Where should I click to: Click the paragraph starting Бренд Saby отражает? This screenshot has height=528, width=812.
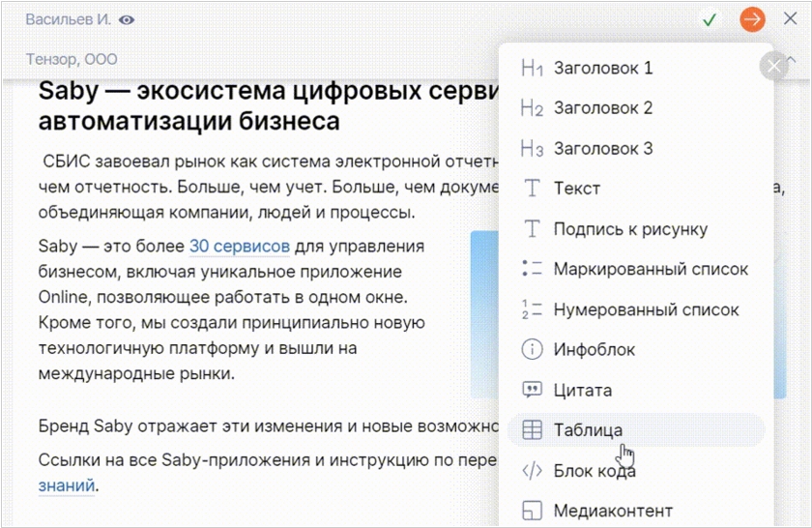pyautogui.click(x=269, y=425)
